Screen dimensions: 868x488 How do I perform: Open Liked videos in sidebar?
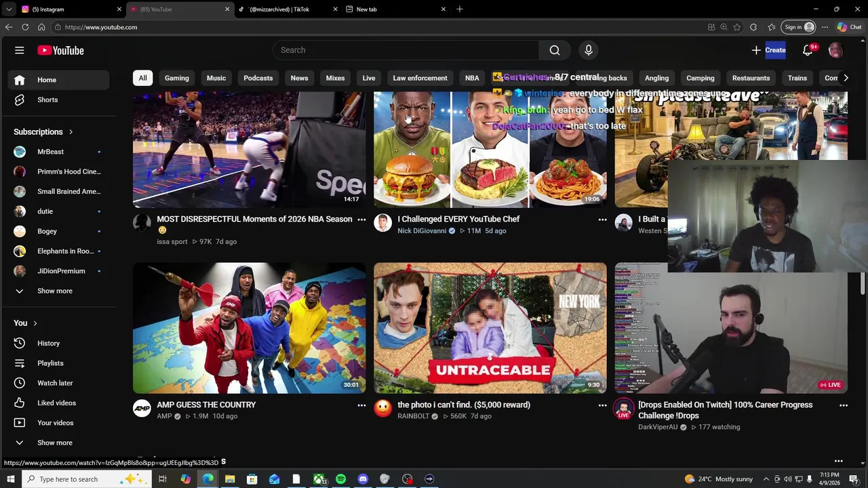58,403
